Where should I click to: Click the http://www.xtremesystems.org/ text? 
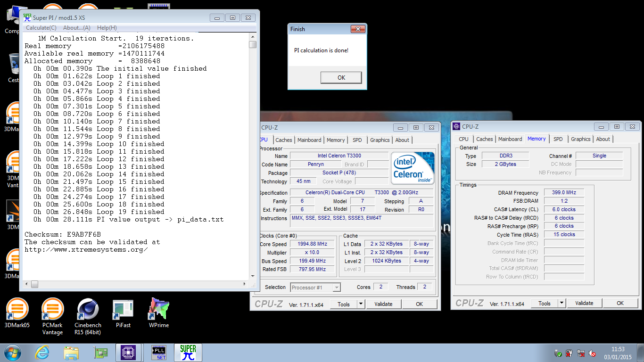point(86,249)
